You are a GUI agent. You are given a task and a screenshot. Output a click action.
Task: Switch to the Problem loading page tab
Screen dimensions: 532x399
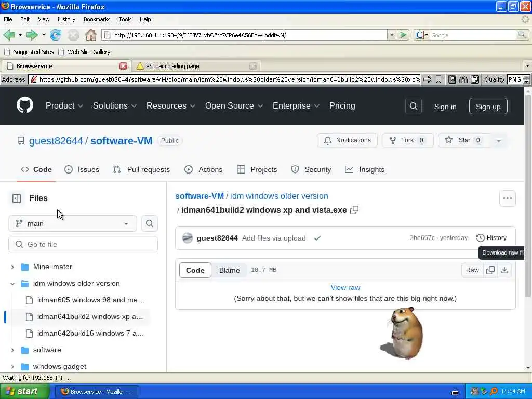point(196,66)
